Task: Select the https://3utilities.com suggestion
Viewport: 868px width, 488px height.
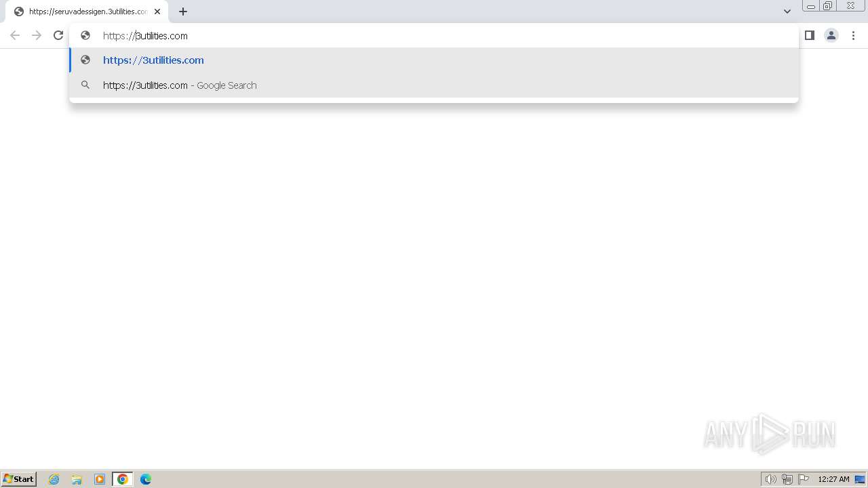Action: point(434,60)
